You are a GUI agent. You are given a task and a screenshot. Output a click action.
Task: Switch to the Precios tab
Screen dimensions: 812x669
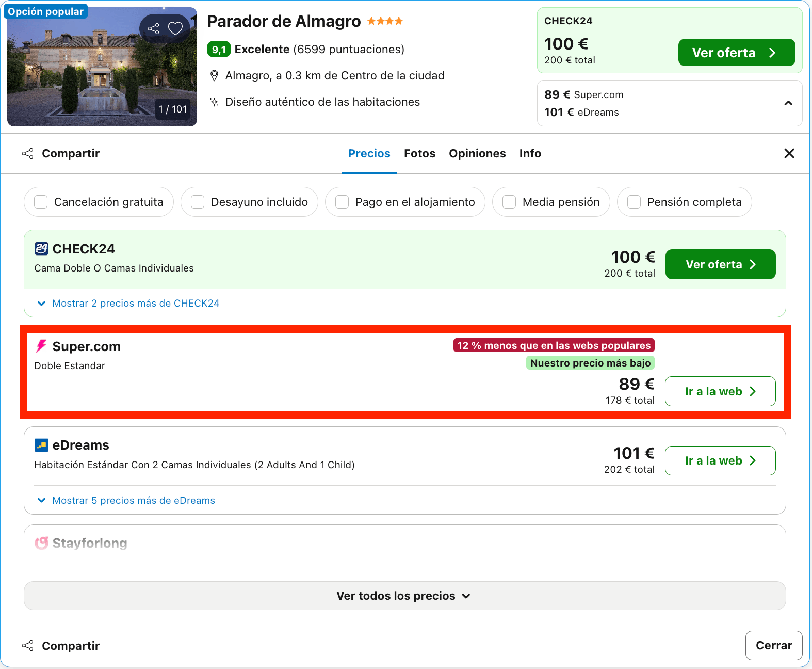coord(369,153)
